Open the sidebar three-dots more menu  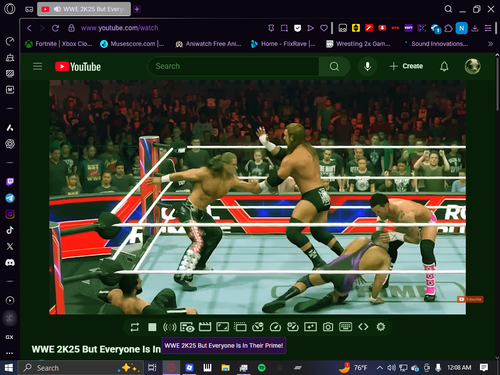coord(10,353)
